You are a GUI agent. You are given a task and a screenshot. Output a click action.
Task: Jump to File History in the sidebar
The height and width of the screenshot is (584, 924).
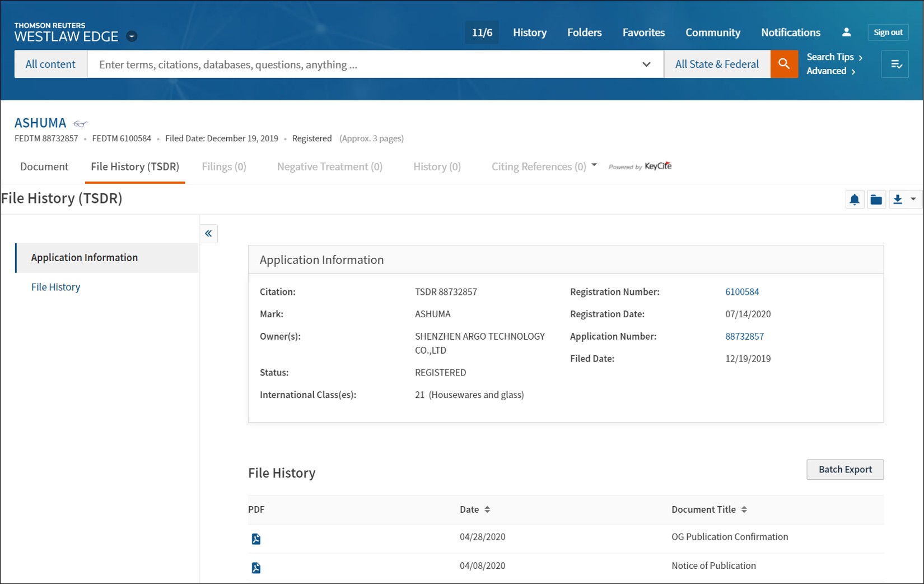pyautogui.click(x=55, y=287)
